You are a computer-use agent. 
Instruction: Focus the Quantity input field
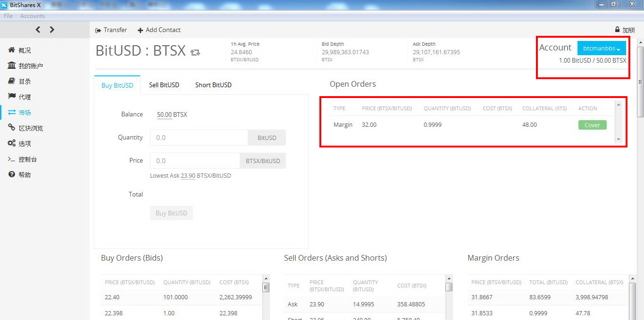pyautogui.click(x=199, y=138)
